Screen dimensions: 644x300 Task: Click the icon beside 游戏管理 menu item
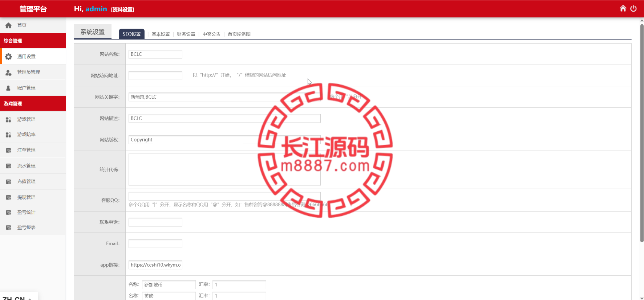tap(8, 119)
